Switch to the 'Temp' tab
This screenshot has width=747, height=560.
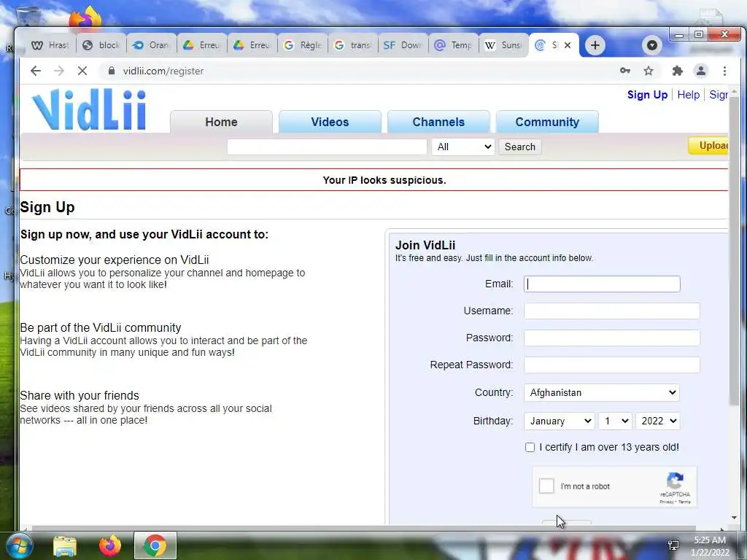click(454, 45)
